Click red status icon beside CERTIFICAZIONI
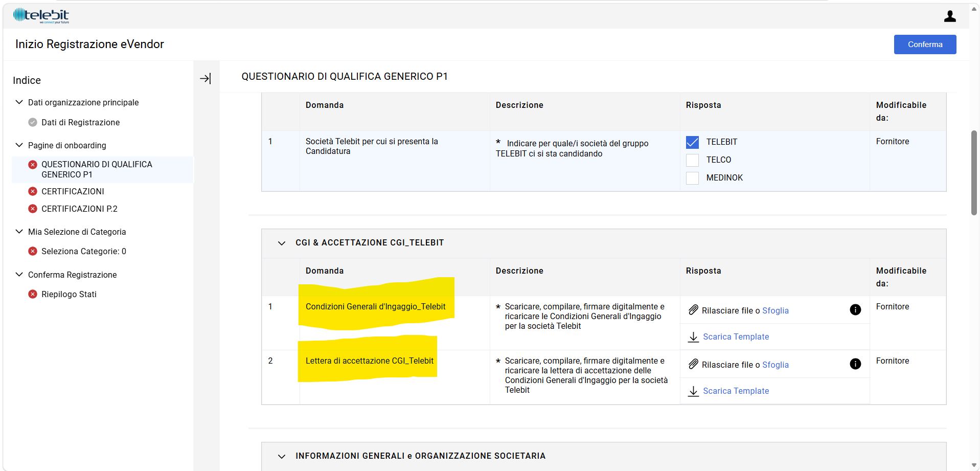Screen dimensions: 980x471 click(x=33, y=191)
